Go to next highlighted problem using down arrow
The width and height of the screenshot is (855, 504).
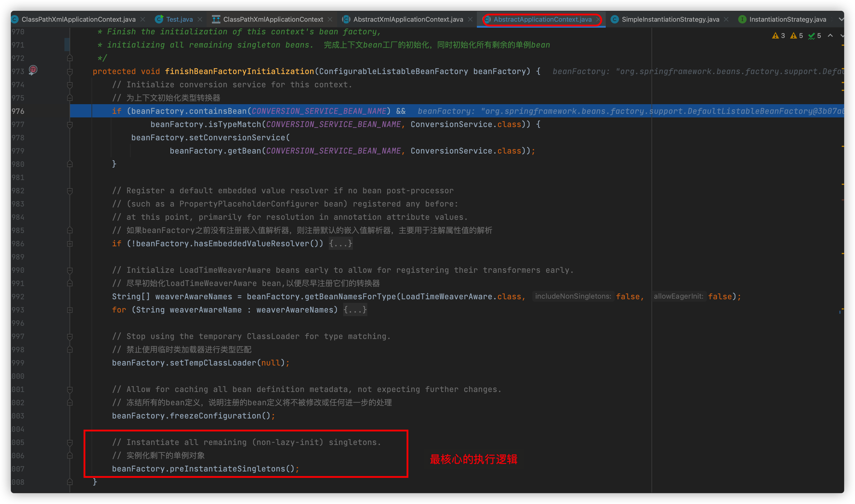842,35
